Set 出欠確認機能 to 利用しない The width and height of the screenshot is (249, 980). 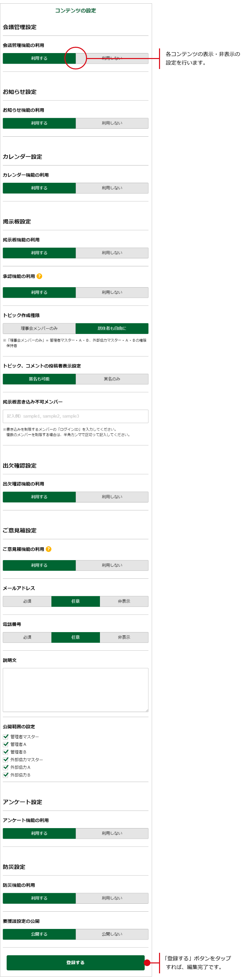pos(112,497)
